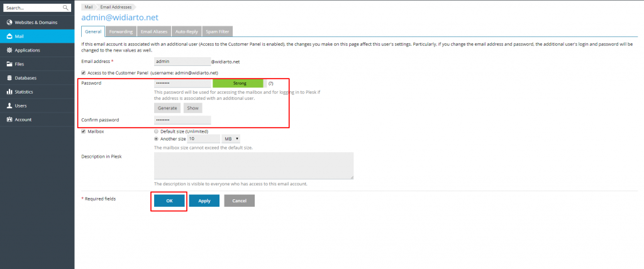Click the Mail envelope icon in sidebar
Viewport: 644px width, 269px height.
pyautogui.click(x=9, y=36)
